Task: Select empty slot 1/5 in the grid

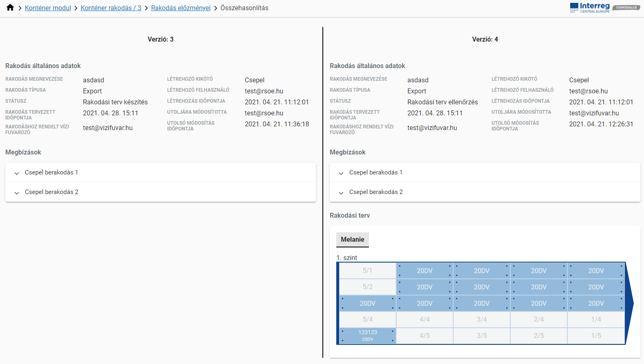Action: (x=596, y=336)
